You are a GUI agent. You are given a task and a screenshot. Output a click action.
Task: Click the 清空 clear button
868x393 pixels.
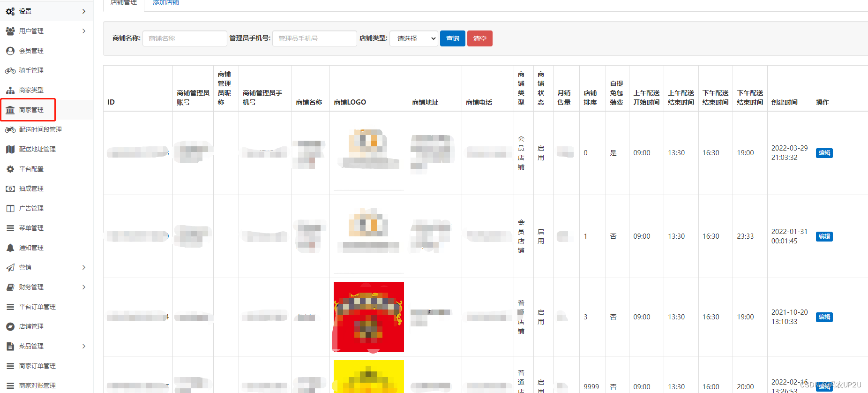tap(480, 38)
